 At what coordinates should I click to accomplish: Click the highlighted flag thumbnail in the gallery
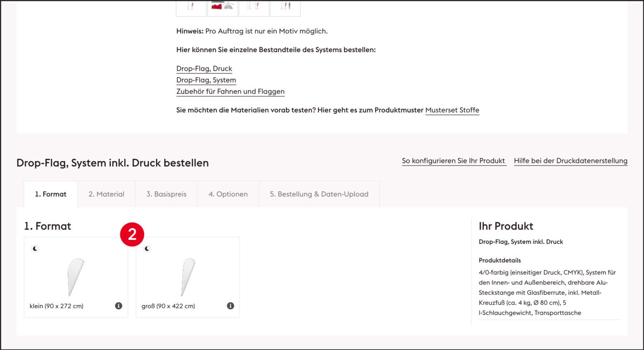[x=223, y=7]
